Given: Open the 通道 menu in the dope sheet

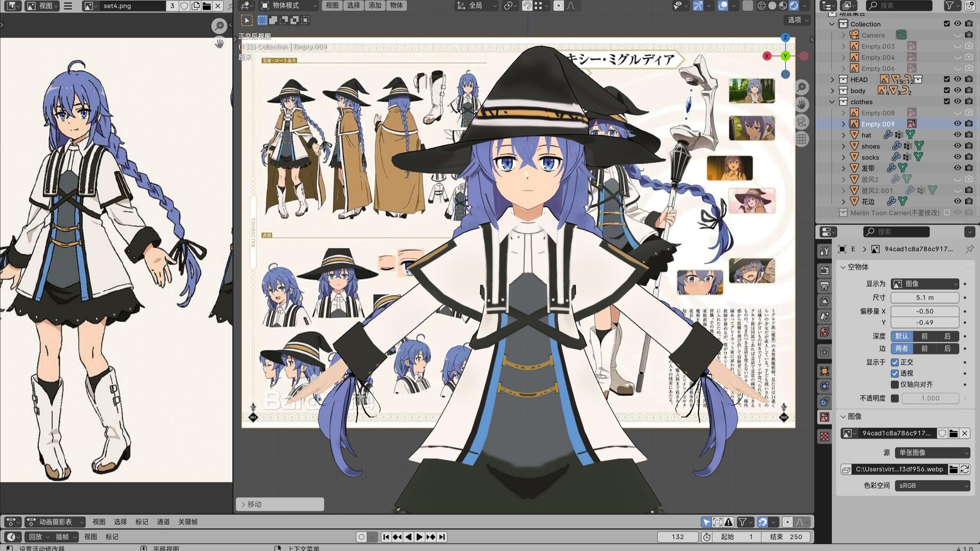Looking at the screenshot, I should click(x=163, y=522).
